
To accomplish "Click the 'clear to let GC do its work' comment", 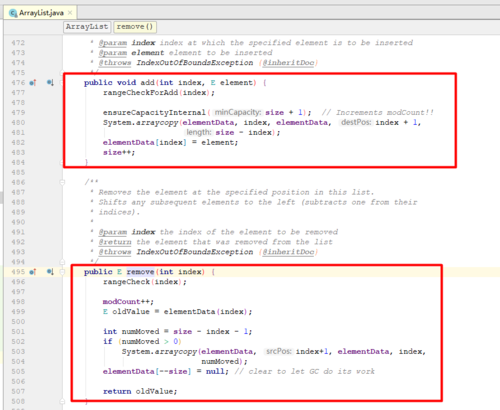I will [305, 371].
